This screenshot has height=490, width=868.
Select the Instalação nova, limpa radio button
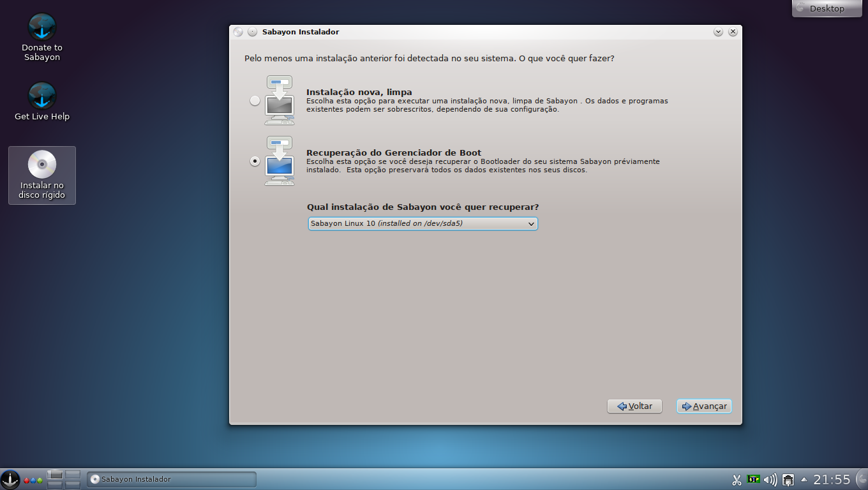(x=255, y=101)
